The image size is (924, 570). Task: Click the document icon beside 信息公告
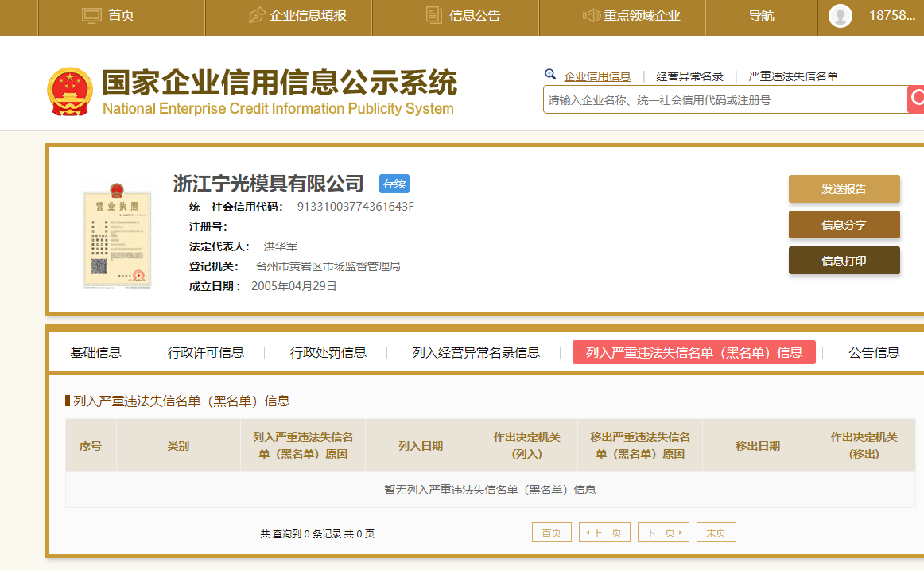point(433,15)
